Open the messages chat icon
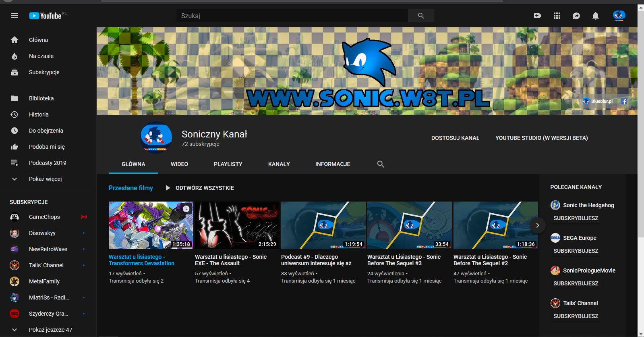 (576, 16)
